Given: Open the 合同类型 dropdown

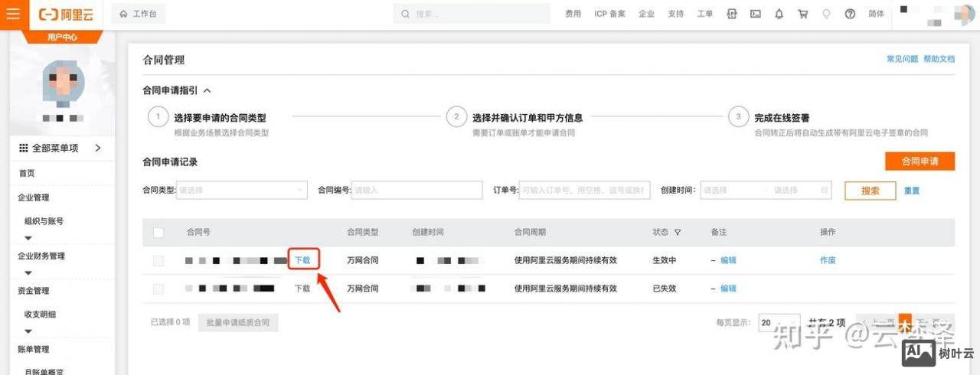Looking at the screenshot, I should (x=241, y=190).
